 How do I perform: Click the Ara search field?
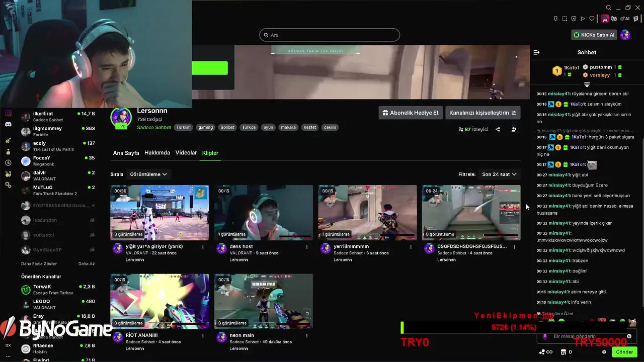coord(330,35)
